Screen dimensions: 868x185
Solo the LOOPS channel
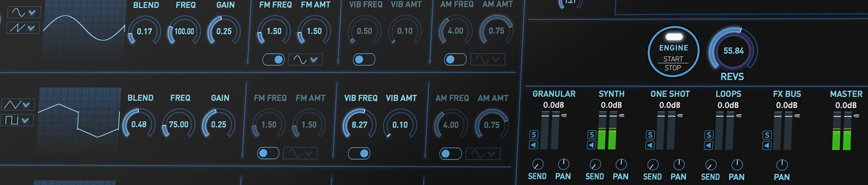point(709,135)
